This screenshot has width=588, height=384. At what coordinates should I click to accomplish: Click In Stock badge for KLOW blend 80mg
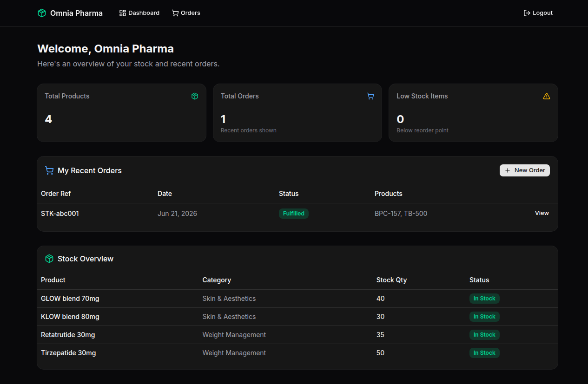coord(484,317)
